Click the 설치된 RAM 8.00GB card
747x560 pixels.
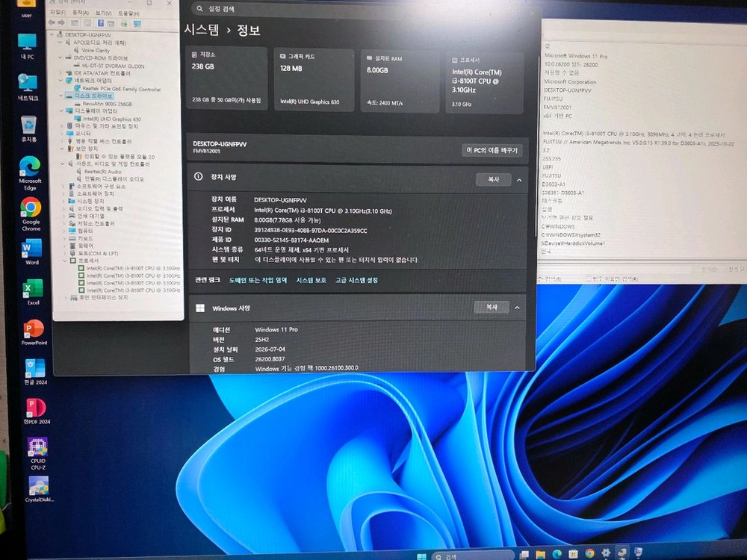[400, 81]
